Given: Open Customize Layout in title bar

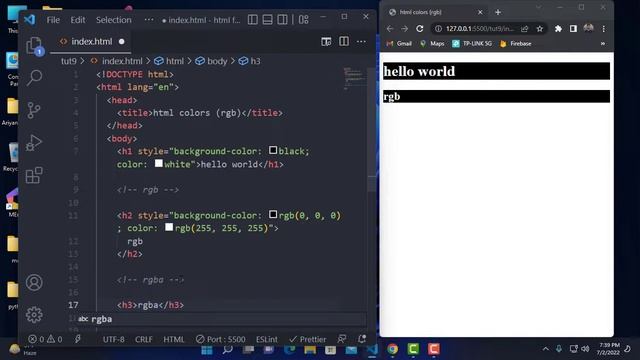Looking at the screenshot, I should click(x=303, y=20).
